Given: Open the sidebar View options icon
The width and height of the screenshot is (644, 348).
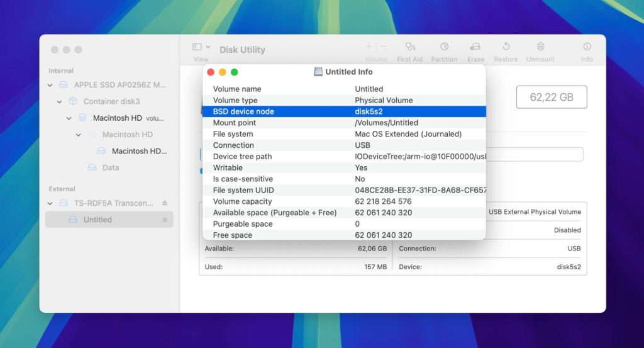Looking at the screenshot, I should (197, 47).
